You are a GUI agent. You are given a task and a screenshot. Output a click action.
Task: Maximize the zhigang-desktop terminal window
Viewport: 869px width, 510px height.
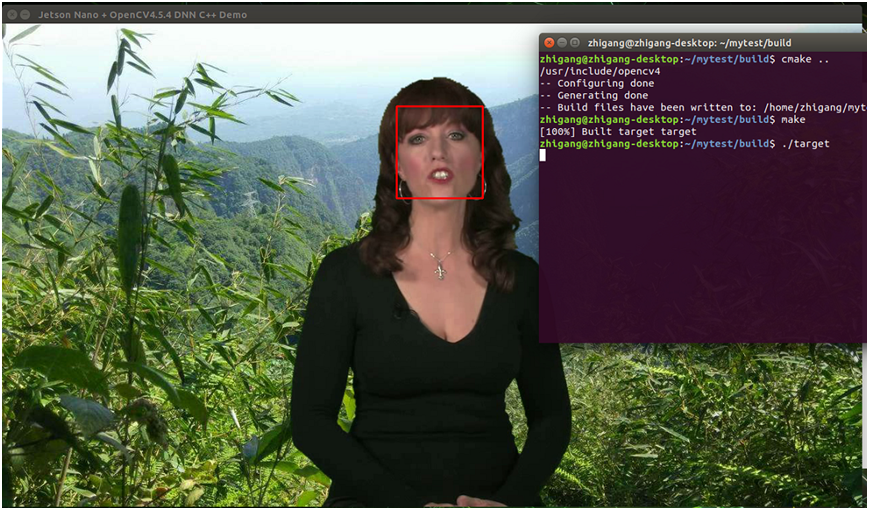[576, 43]
